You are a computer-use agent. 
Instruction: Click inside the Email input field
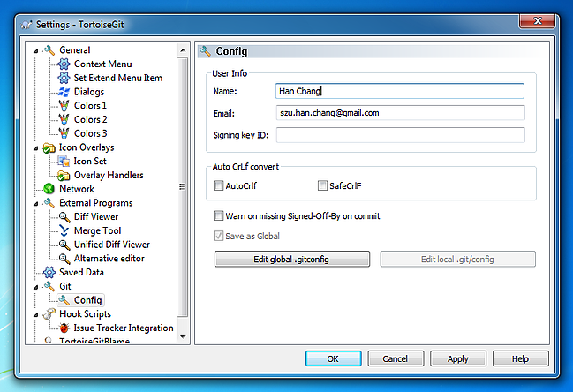401,113
